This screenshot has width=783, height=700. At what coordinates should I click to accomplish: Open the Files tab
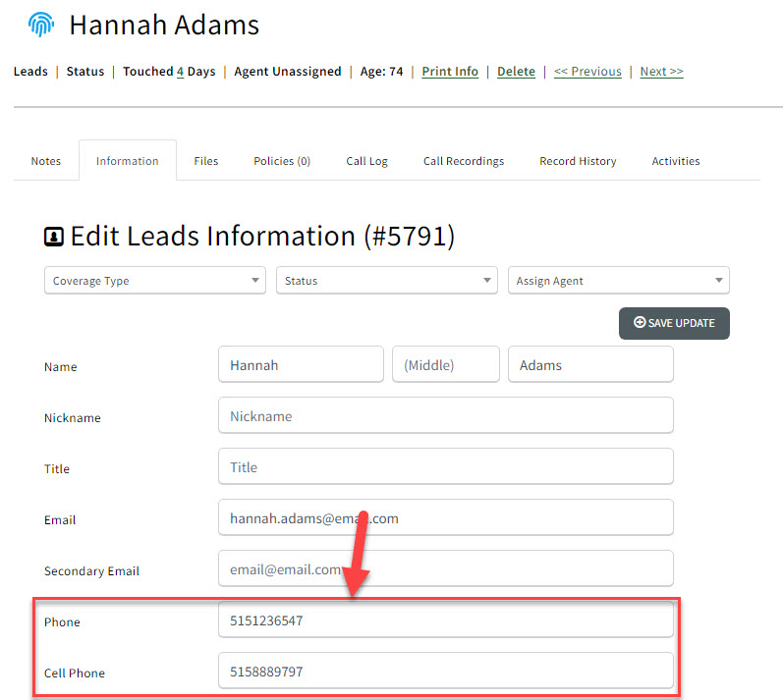pos(206,161)
